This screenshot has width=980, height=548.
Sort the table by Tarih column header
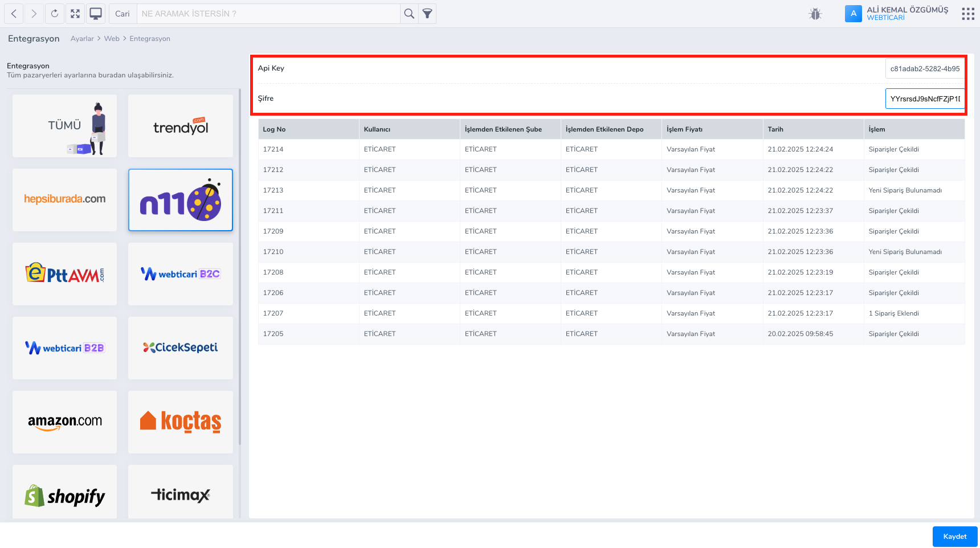click(775, 129)
